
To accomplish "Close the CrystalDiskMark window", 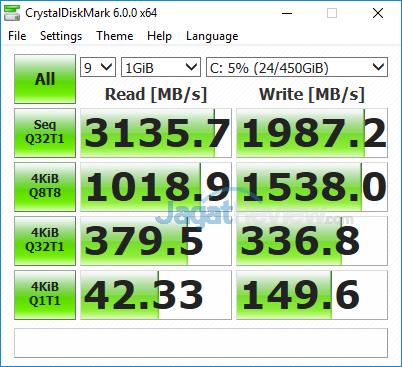I will (x=378, y=13).
